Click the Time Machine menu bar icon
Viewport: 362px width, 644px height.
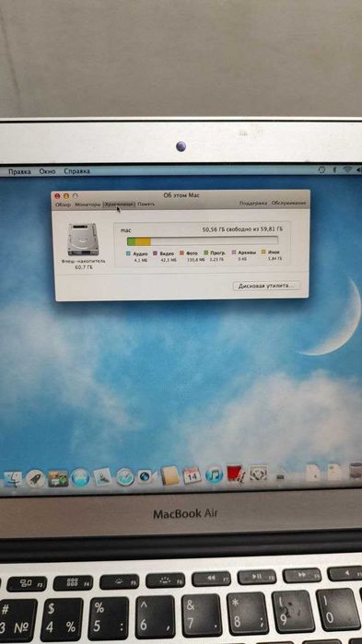[x=322, y=170]
